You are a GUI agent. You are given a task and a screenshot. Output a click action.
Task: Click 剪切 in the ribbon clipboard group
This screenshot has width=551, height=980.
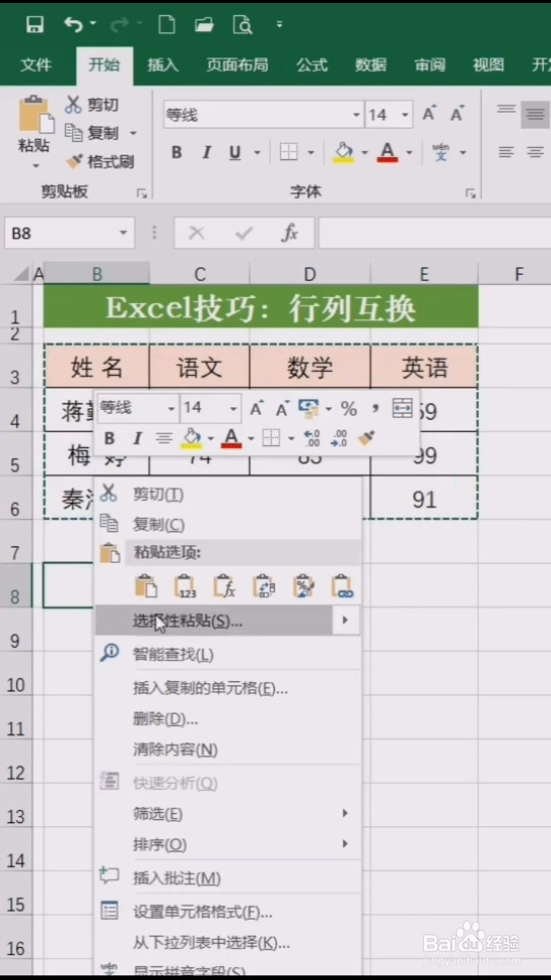[x=93, y=105]
